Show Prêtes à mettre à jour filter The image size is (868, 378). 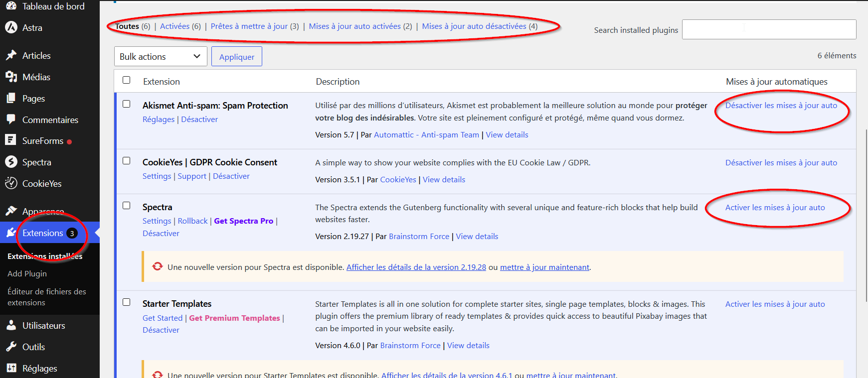click(255, 26)
